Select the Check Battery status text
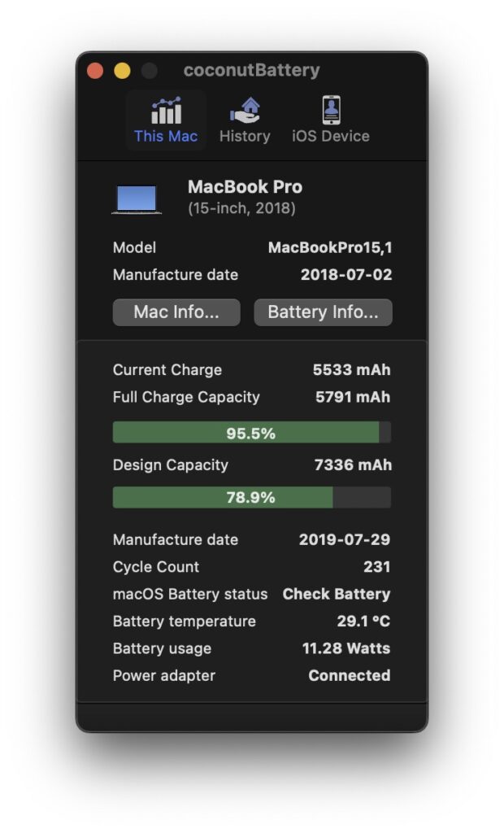504x833 pixels. coord(336,594)
